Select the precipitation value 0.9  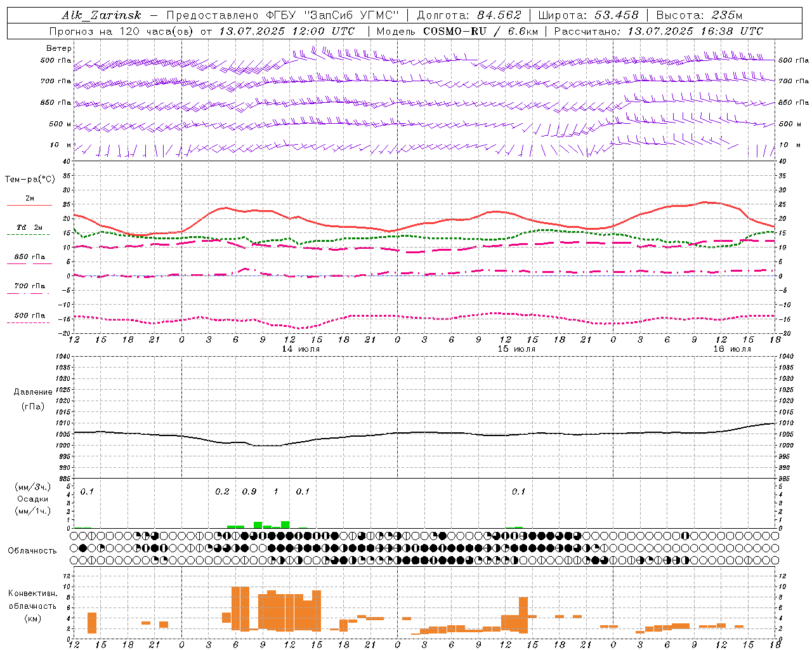click(249, 491)
